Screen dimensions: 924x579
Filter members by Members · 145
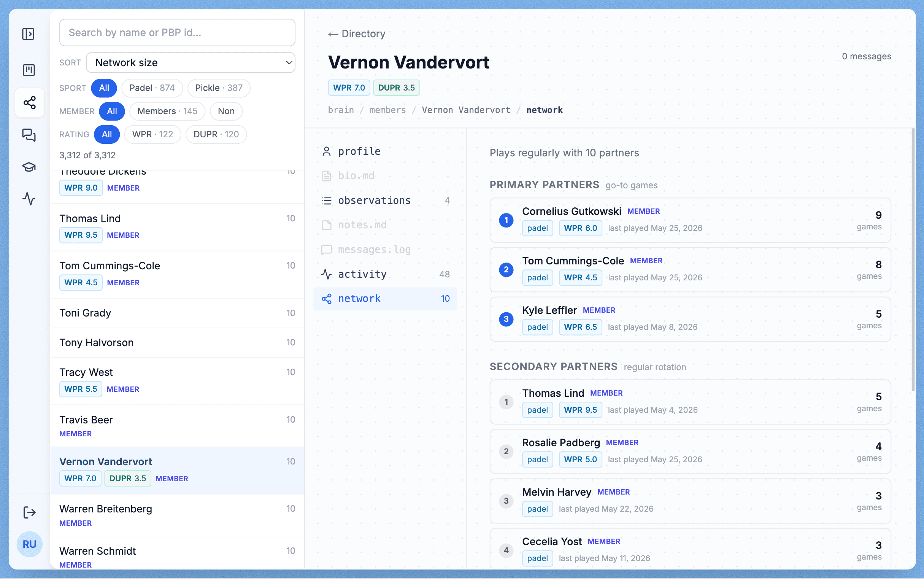pos(167,111)
